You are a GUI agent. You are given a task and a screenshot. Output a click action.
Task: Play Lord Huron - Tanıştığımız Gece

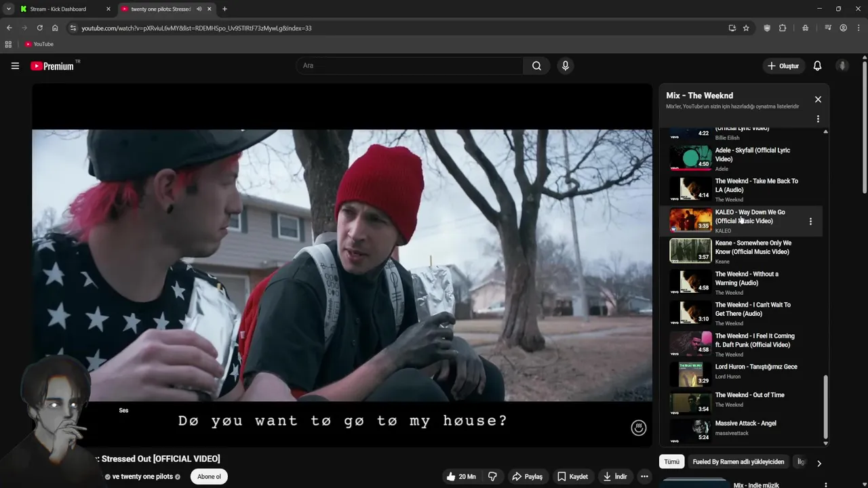742,375
